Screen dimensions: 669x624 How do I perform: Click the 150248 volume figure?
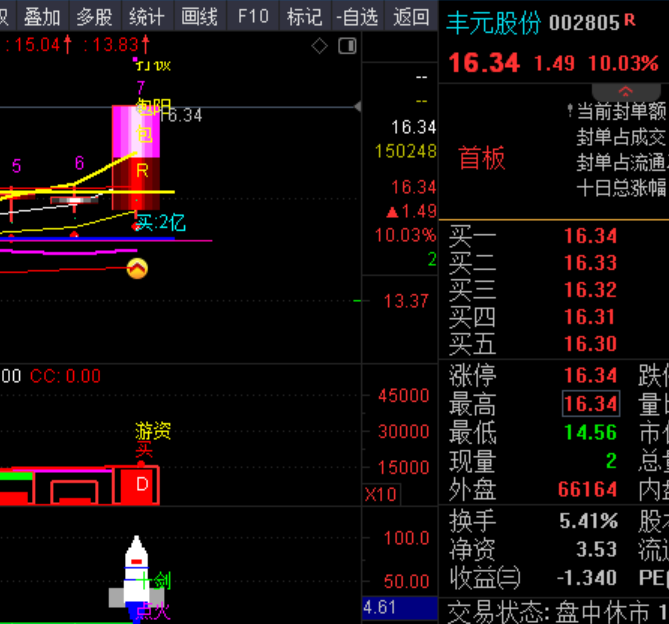(406, 151)
